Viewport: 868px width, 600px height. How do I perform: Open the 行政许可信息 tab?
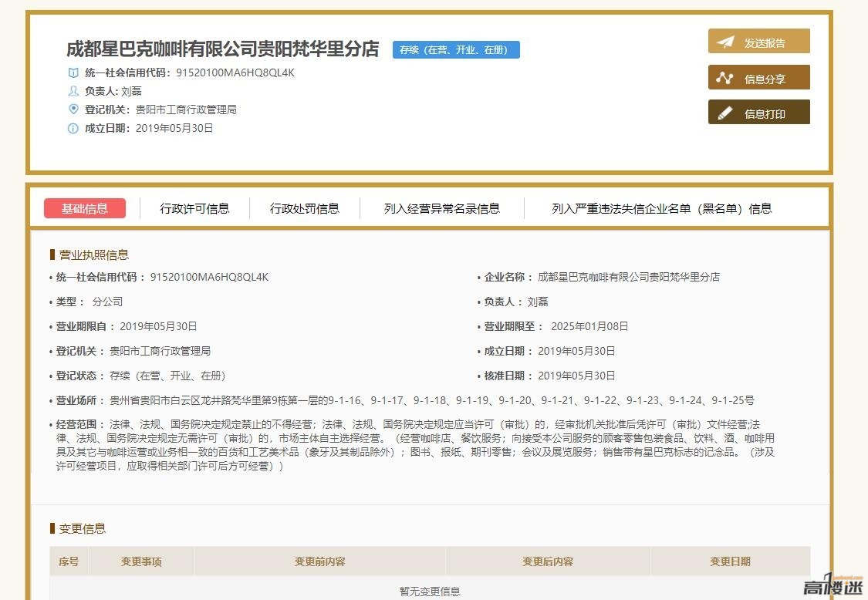pos(194,208)
